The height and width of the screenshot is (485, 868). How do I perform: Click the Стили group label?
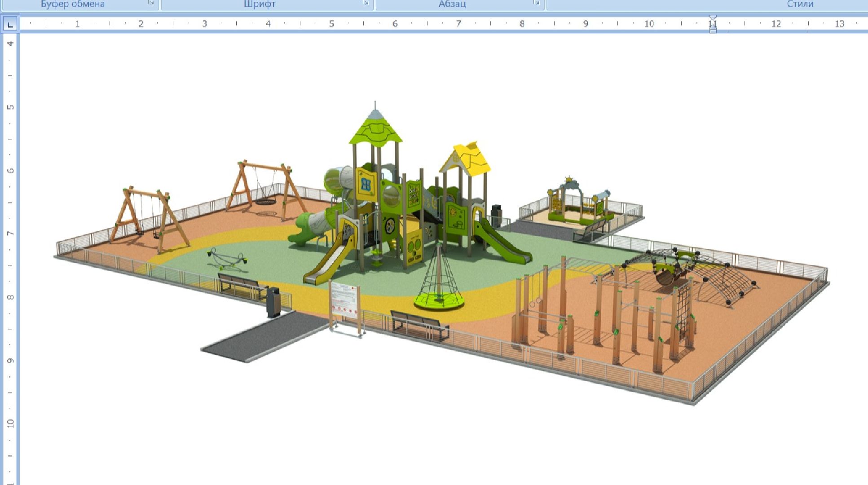tap(800, 4)
